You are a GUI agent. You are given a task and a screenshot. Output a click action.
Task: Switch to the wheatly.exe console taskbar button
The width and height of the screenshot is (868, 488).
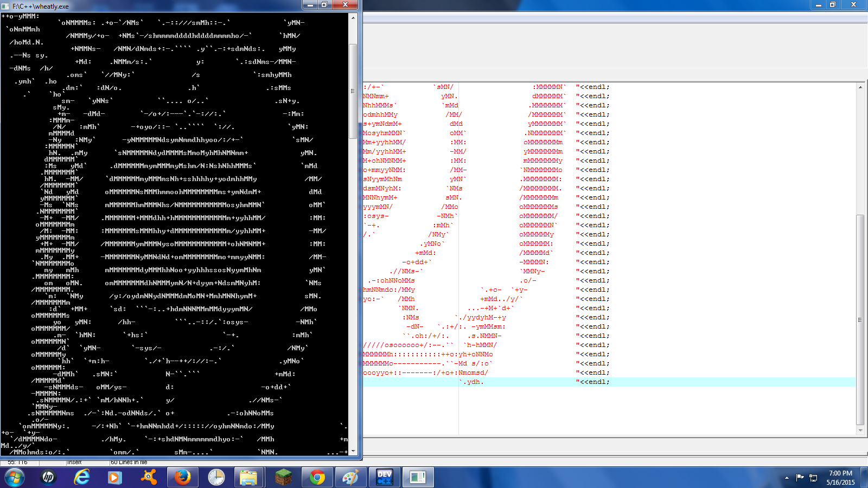pyautogui.click(x=418, y=477)
